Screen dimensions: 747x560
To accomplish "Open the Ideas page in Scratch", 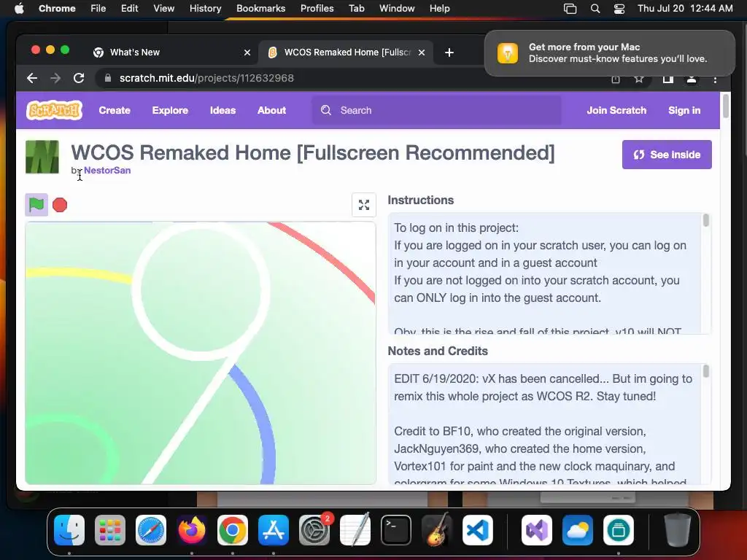I will pos(222,111).
